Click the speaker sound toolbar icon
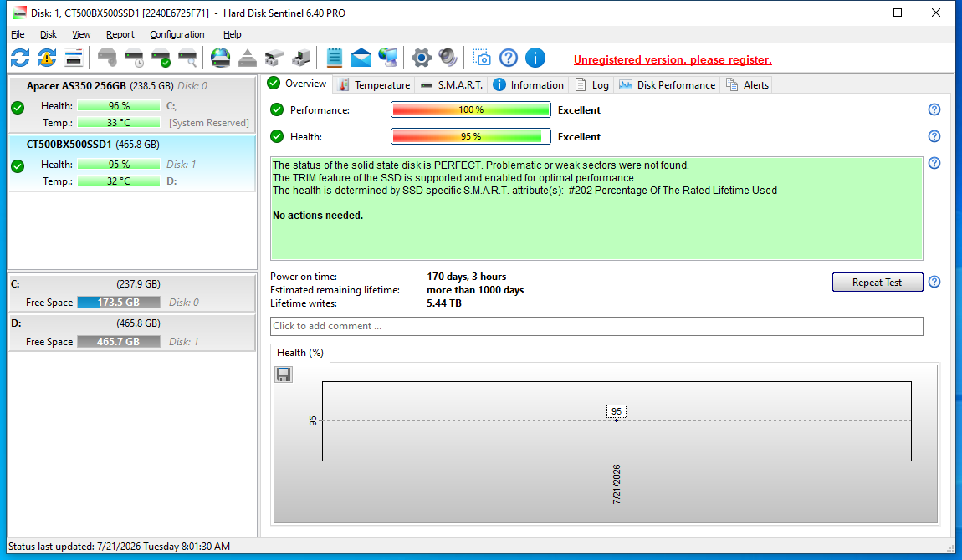 pyautogui.click(x=448, y=59)
